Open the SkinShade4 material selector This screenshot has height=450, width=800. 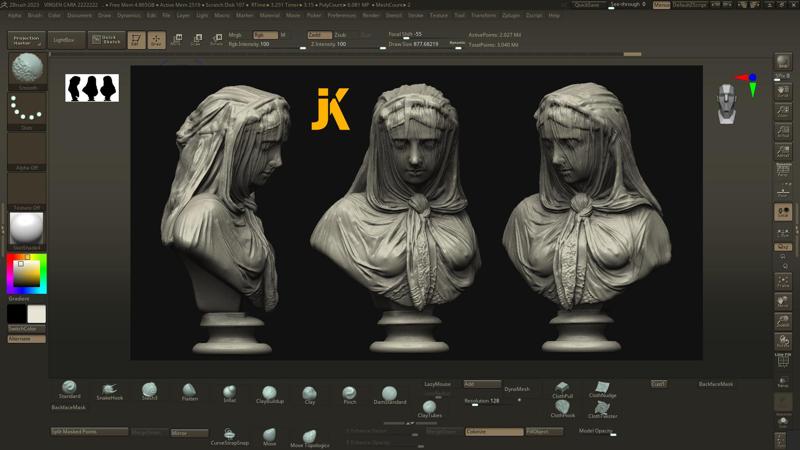pyautogui.click(x=27, y=231)
